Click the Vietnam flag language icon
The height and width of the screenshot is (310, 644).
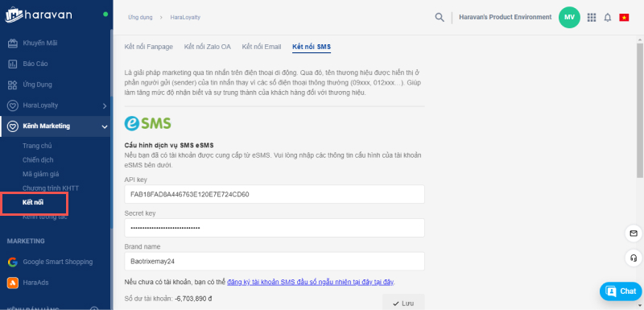click(x=625, y=18)
